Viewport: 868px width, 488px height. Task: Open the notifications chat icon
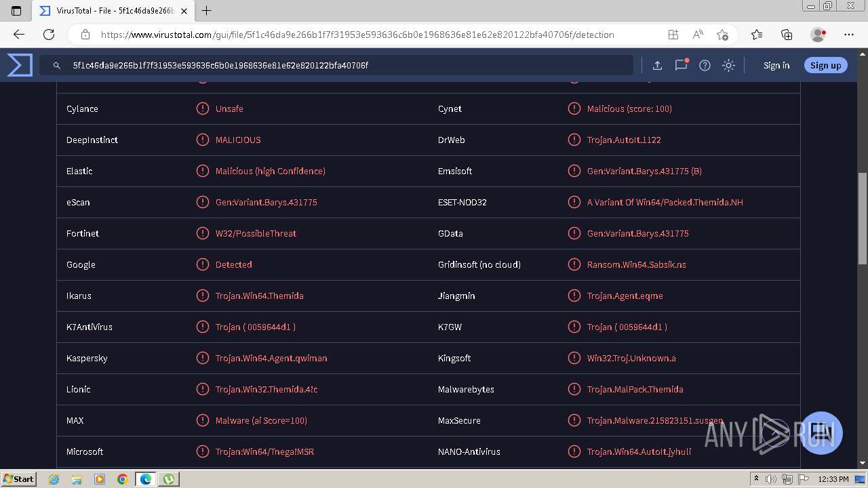[x=681, y=65]
